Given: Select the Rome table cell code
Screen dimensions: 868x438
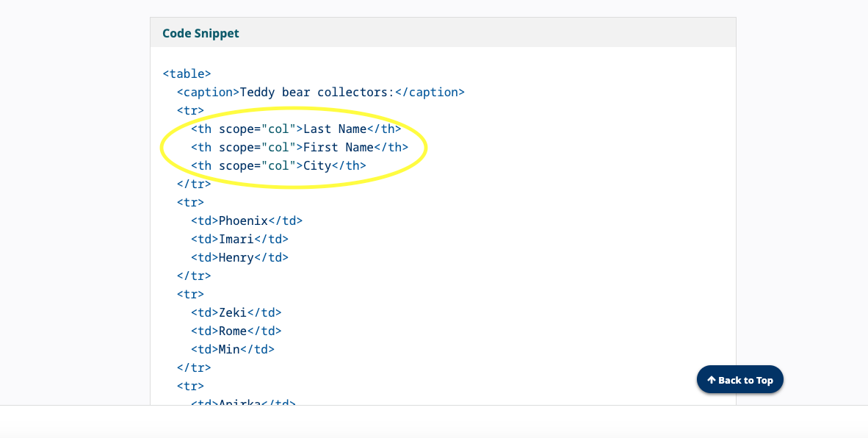Looking at the screenshot, I should [x=236, y=331].
